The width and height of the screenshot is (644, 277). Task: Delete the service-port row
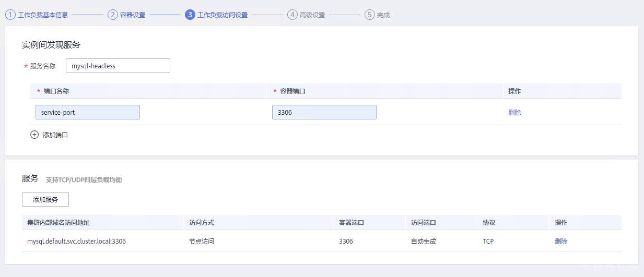[x=514, y=112]
